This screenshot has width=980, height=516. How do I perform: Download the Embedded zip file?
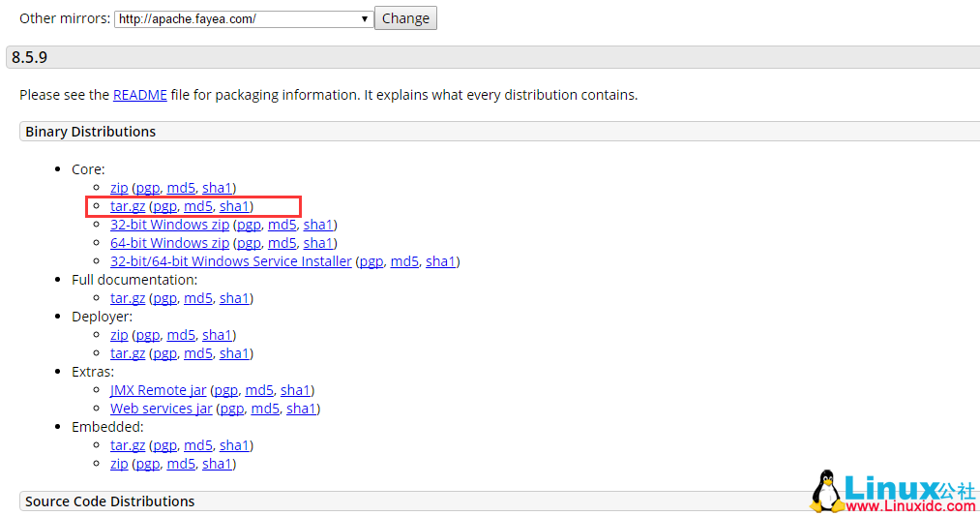119,464
